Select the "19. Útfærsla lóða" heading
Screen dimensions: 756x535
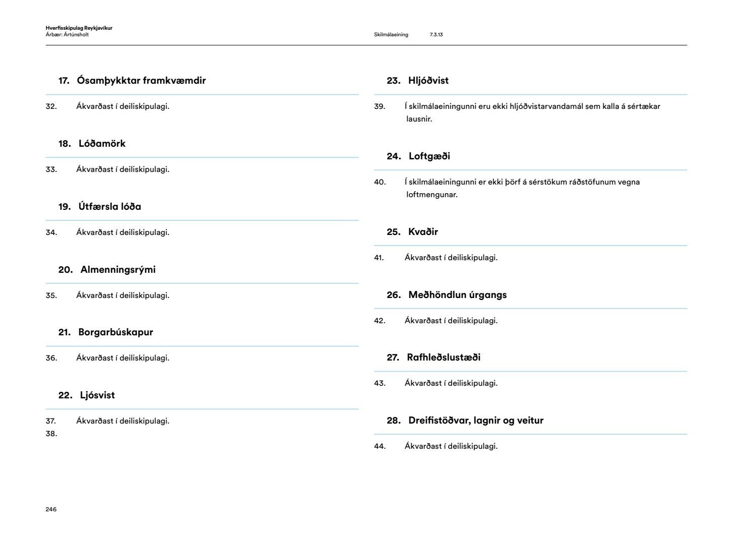(100, 207)
